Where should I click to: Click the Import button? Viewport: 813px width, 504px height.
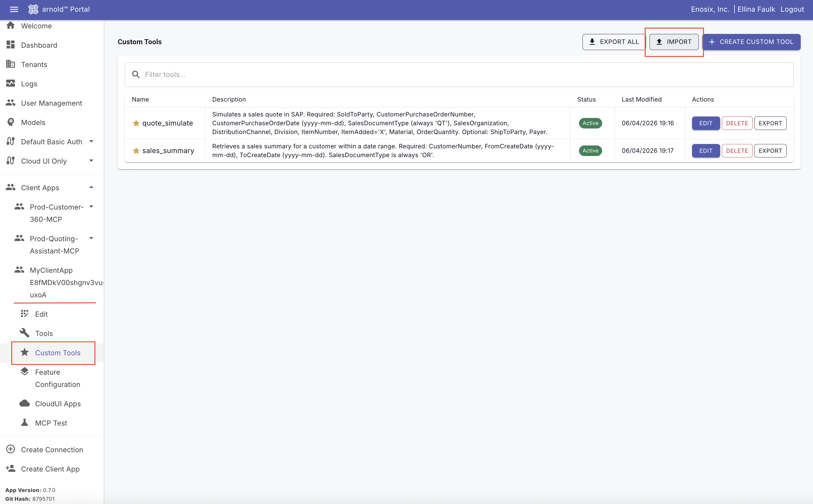pyautogui.click(x=674, y=42)
